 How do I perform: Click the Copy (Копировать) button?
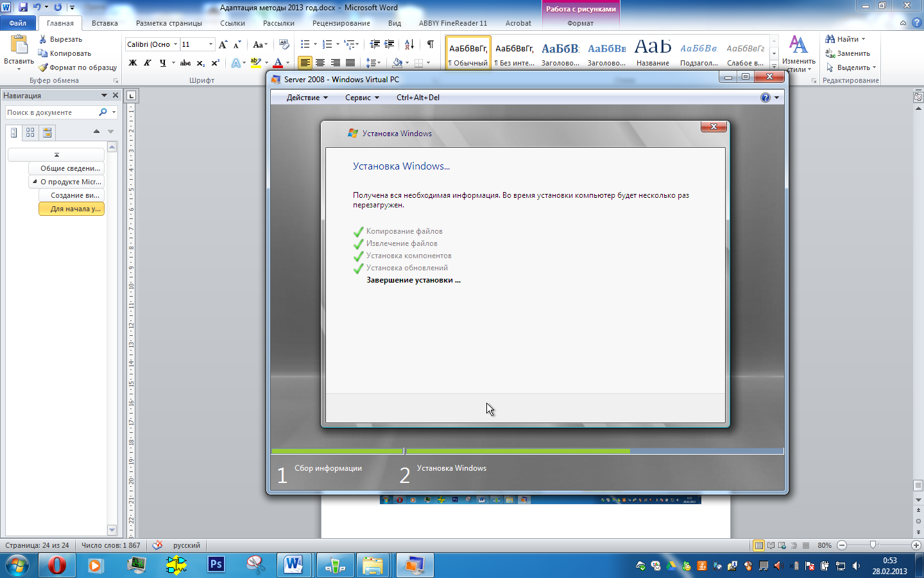coord(65,53)
